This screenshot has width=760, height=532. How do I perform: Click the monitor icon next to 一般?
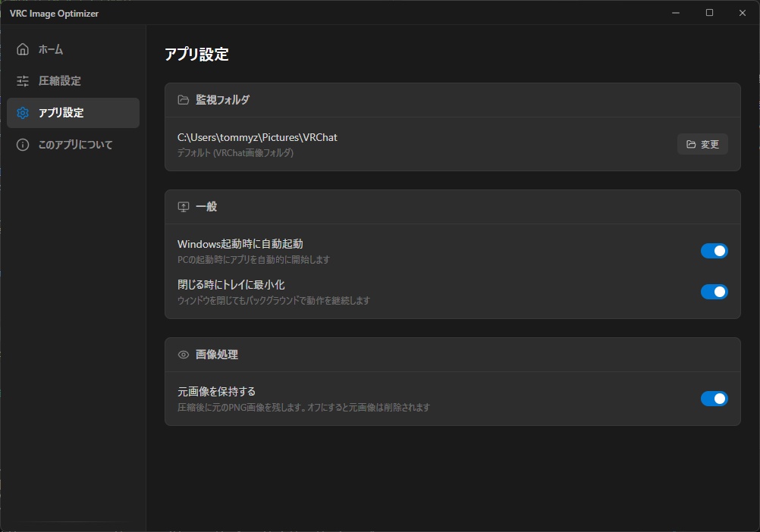pos(184,207)
